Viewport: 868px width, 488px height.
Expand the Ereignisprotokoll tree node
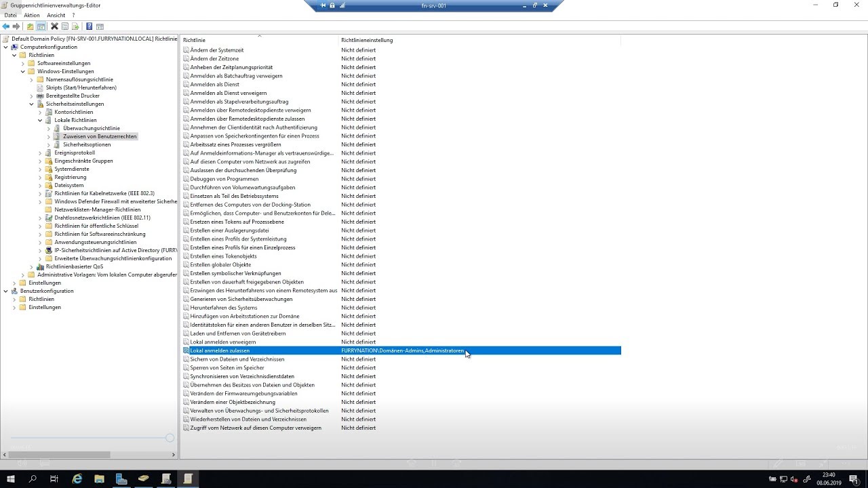[x=40, y=152]
